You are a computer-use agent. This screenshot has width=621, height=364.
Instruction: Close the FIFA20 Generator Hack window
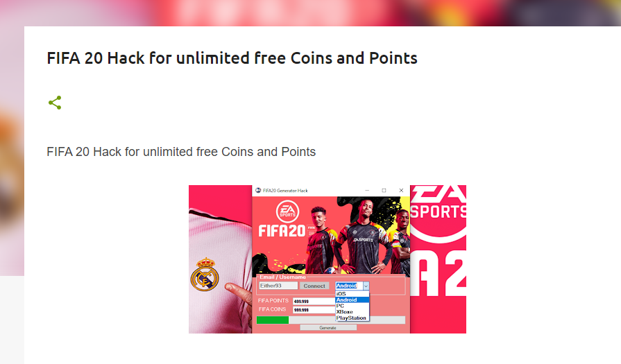tap(401, 190)
